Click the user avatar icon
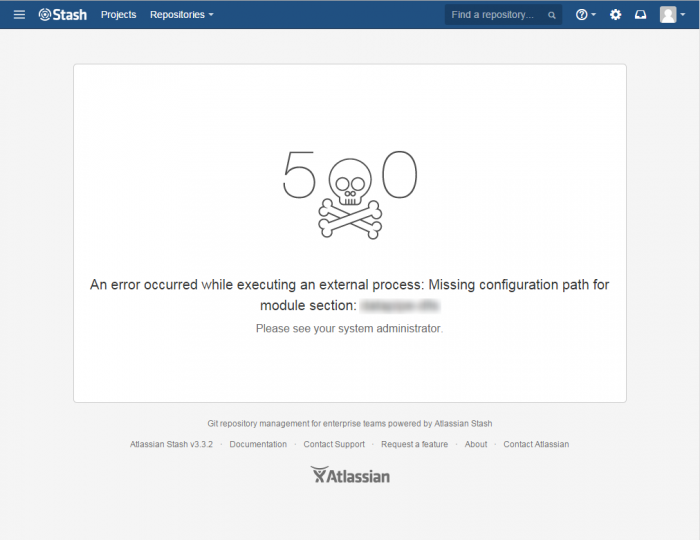 (668, 15)
